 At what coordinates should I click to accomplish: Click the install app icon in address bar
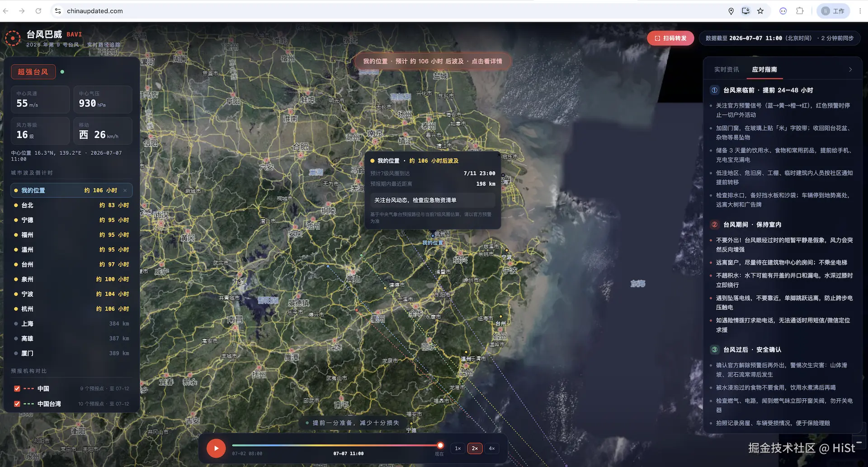(745, 11)
